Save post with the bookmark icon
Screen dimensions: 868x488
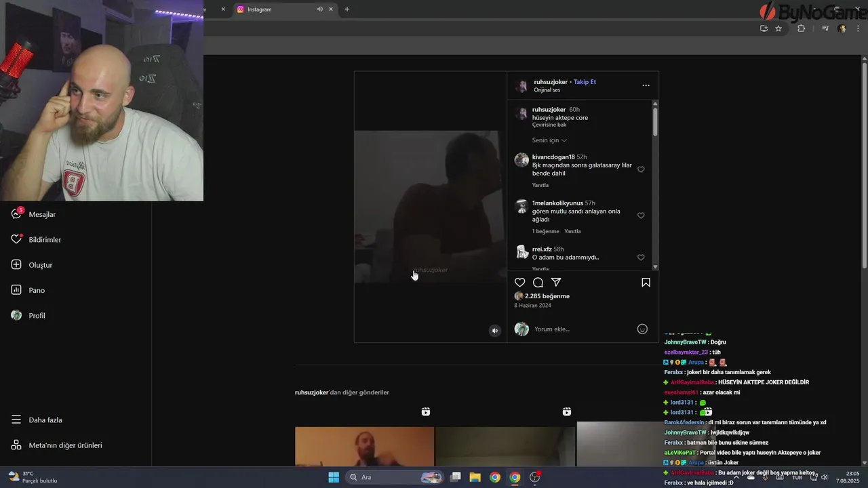[646, 282]
